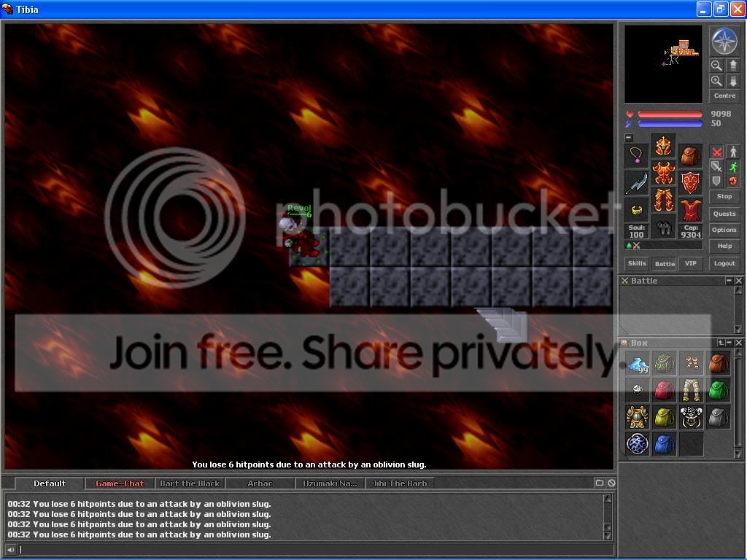Select the red shield slot

tap(690, 183)
